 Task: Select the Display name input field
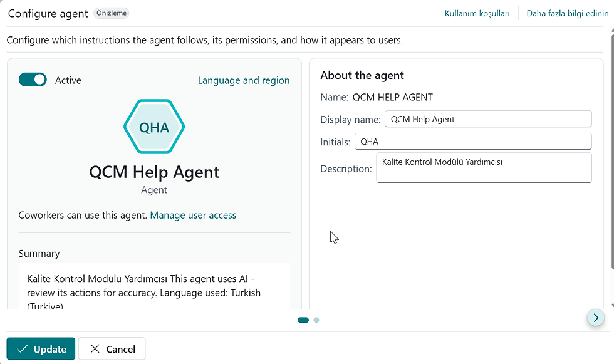(x=488, y=118)
